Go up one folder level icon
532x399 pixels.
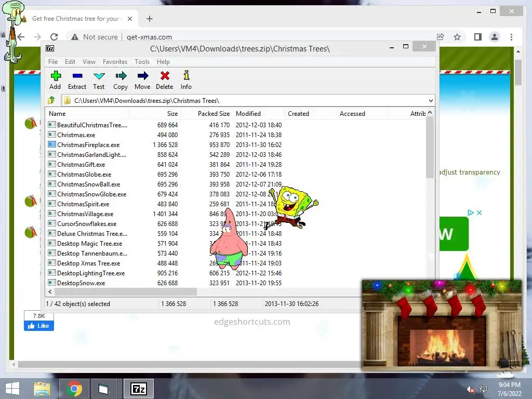51,100
